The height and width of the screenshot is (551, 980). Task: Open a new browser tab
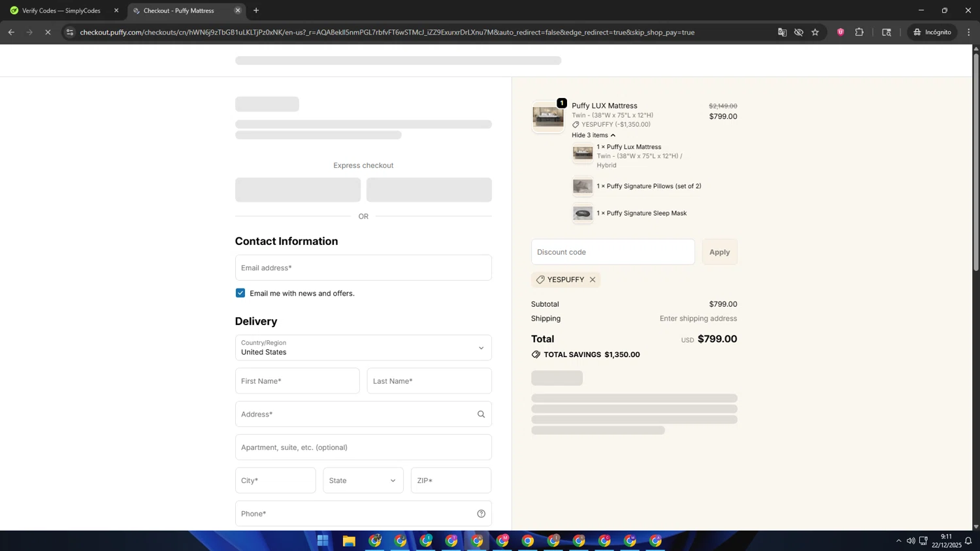pos(256,10)
